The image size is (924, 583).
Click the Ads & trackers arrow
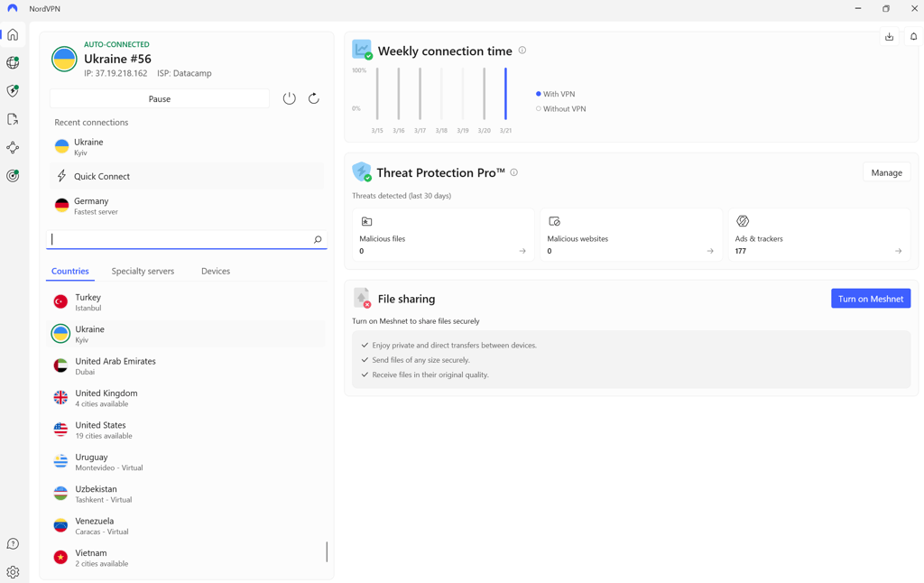tap(898, 251)
